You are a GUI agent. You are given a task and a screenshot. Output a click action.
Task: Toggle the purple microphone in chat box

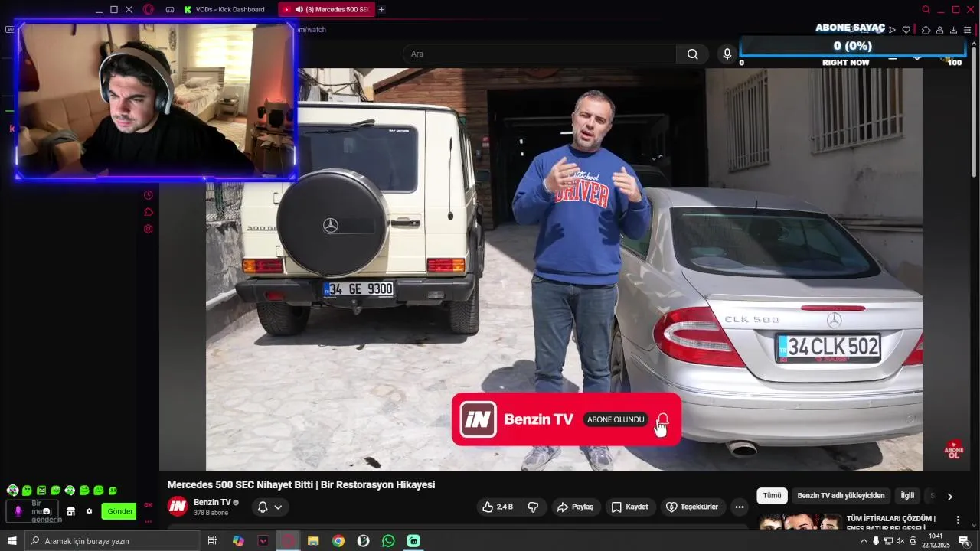tap(18, 511)
